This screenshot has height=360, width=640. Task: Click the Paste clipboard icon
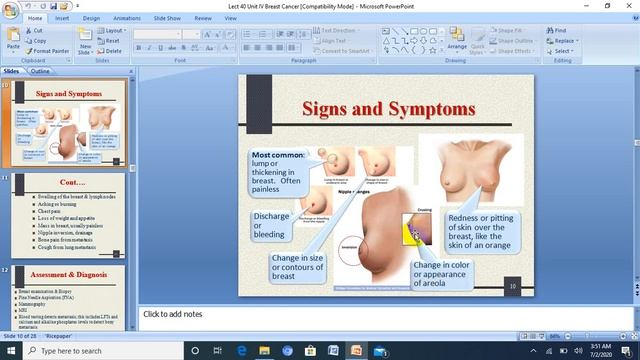click(x=13, y=35)
